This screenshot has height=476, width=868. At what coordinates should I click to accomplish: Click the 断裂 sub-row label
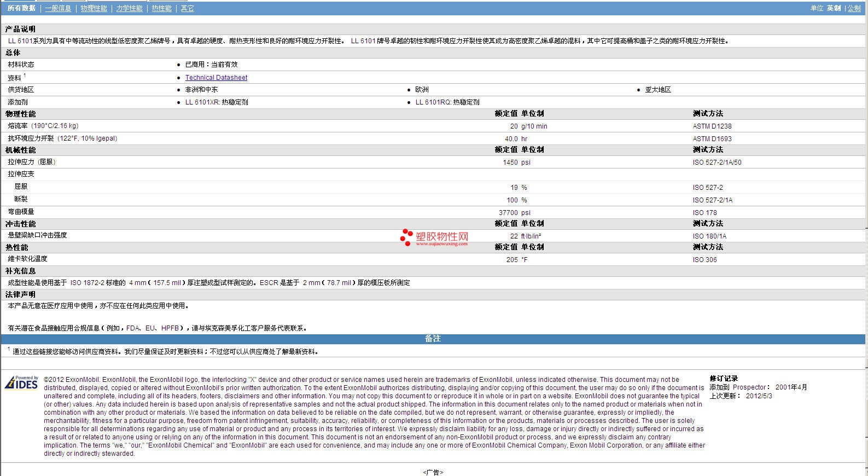tap(21, 199)
